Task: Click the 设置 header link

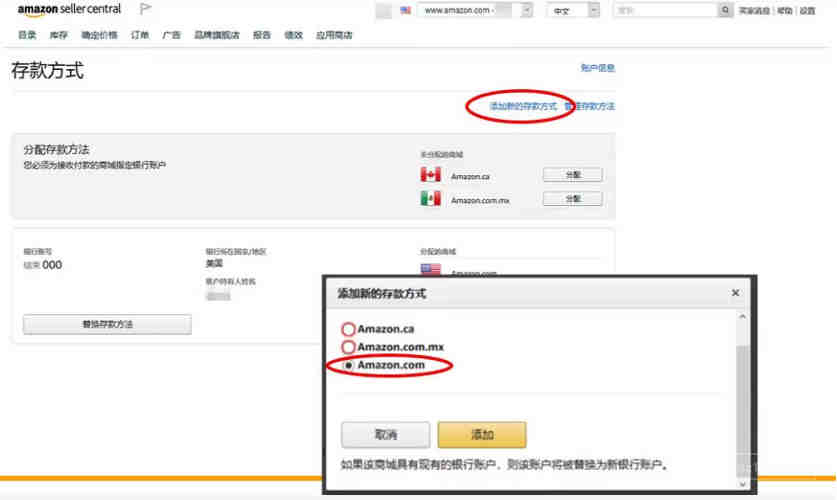Action: pos(808,11)
